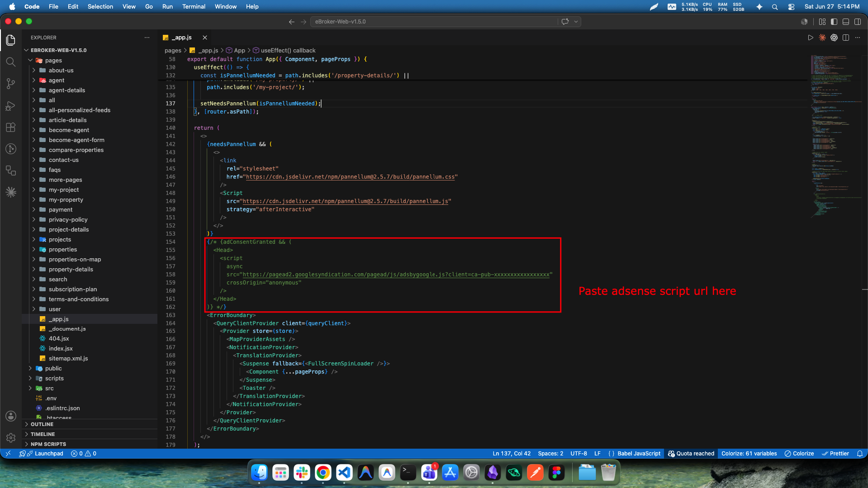Toggle bottom Panel visibility
The width and height of the screenshot is (868, 488).
click(846, 22)
